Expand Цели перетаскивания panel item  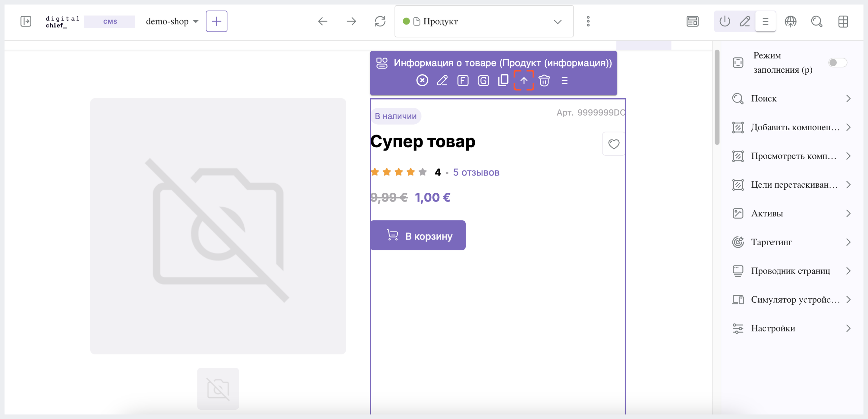point(791,185)
